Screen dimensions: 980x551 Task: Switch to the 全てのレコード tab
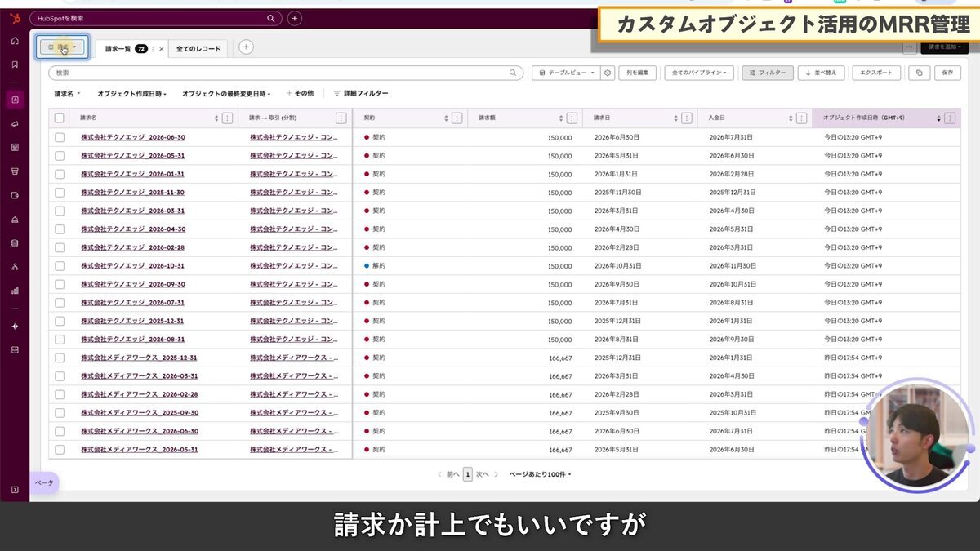coord(198,47)
